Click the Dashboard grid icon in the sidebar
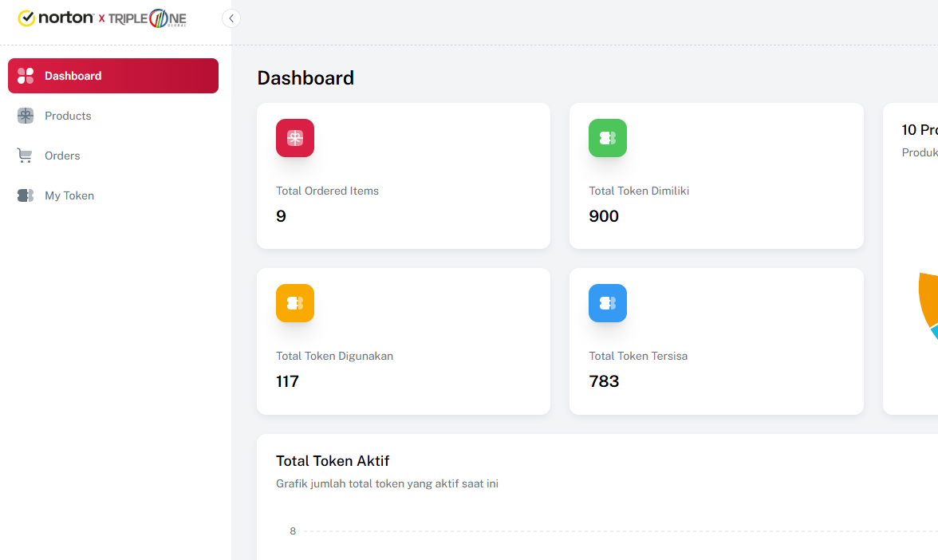Screen dimensions: 938x560 pyautogui.click(x=26, y=76)
